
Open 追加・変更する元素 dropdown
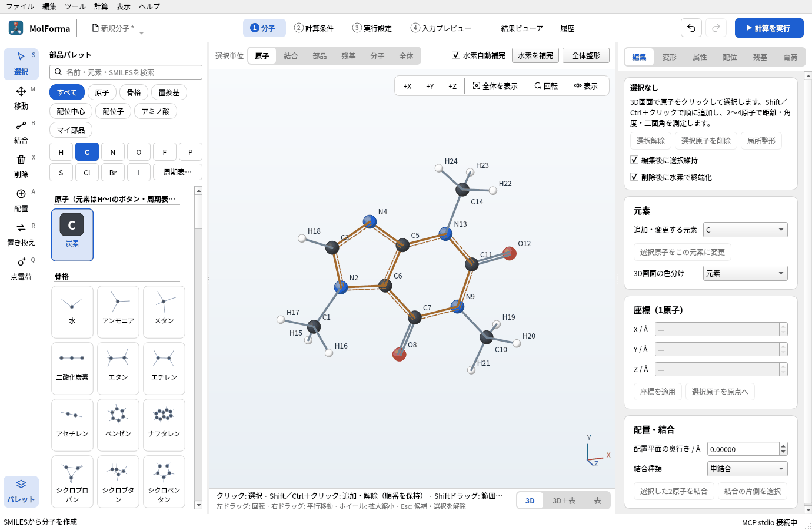click(745, 230)
